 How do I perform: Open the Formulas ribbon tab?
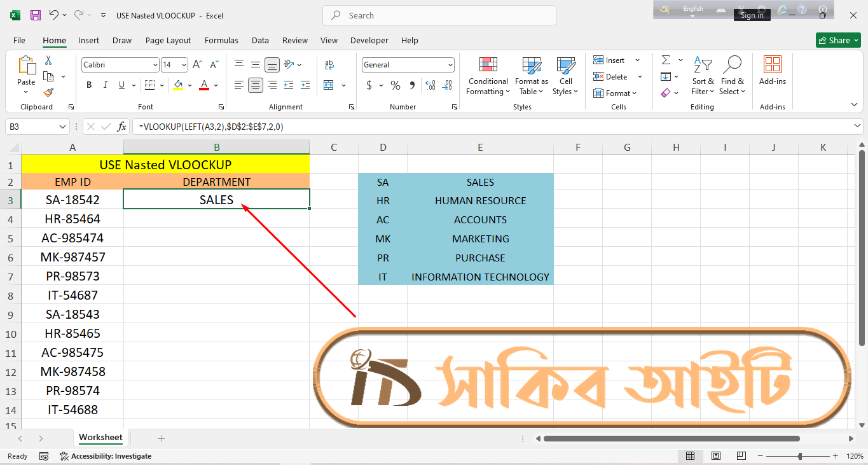coord(221,40)
